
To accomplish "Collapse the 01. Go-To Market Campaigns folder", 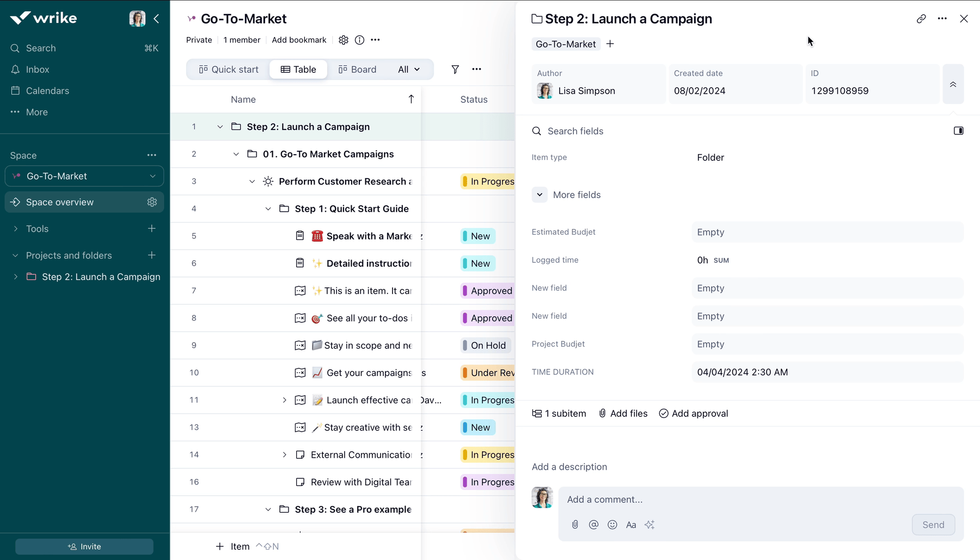I will click(236, 154).
